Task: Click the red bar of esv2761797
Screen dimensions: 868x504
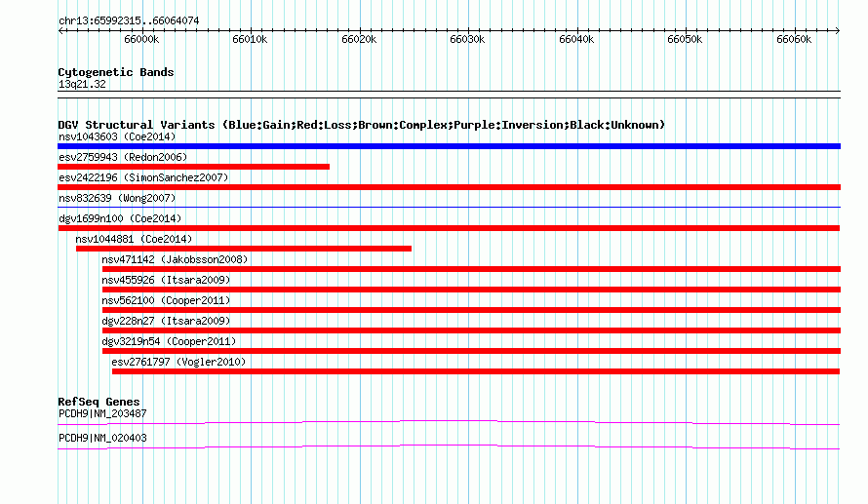Action: 476,371
